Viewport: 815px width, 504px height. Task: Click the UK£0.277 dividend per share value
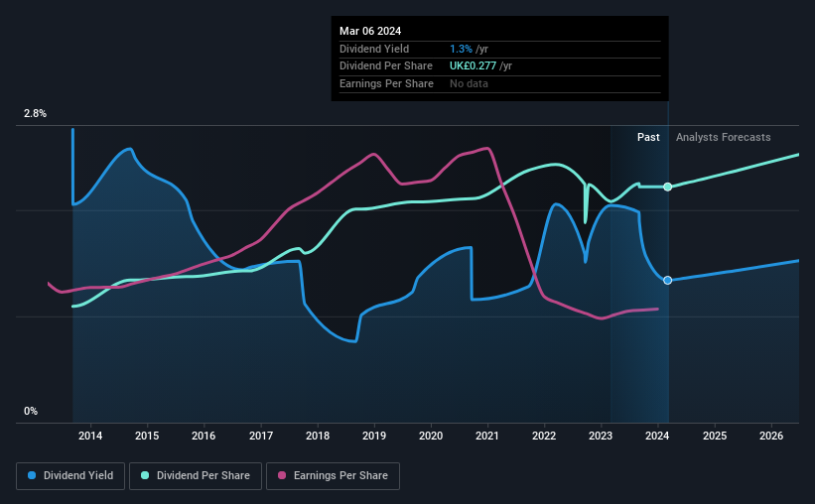pyautogui.click(x=473, y=66)
